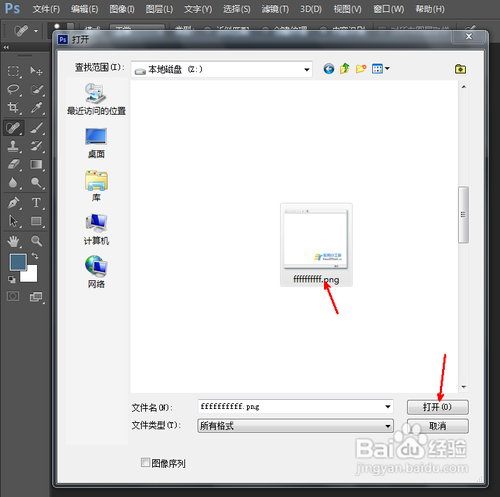The height and width of the screenshot is (497, 500).
Task: Go up one folder level
Action: [345, 69]
